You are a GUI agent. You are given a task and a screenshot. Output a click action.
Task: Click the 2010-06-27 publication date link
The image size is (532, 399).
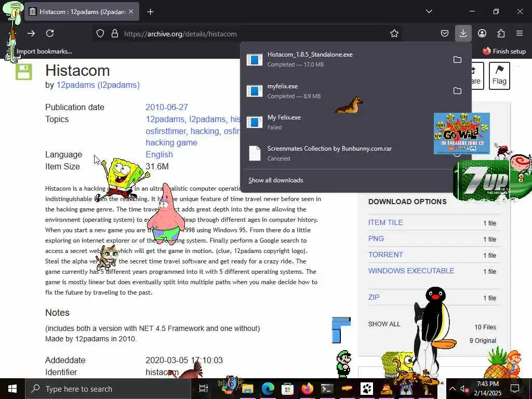click(167, 107)
